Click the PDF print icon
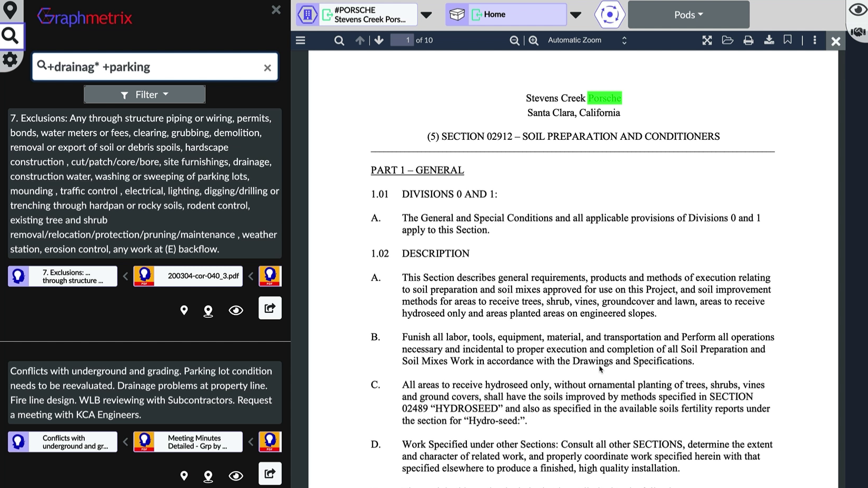868x488 pixels. [x=748, y=40]
